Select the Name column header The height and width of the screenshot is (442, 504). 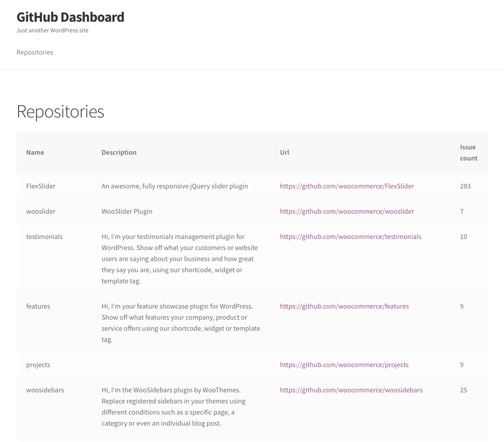(x=35, y=152)
